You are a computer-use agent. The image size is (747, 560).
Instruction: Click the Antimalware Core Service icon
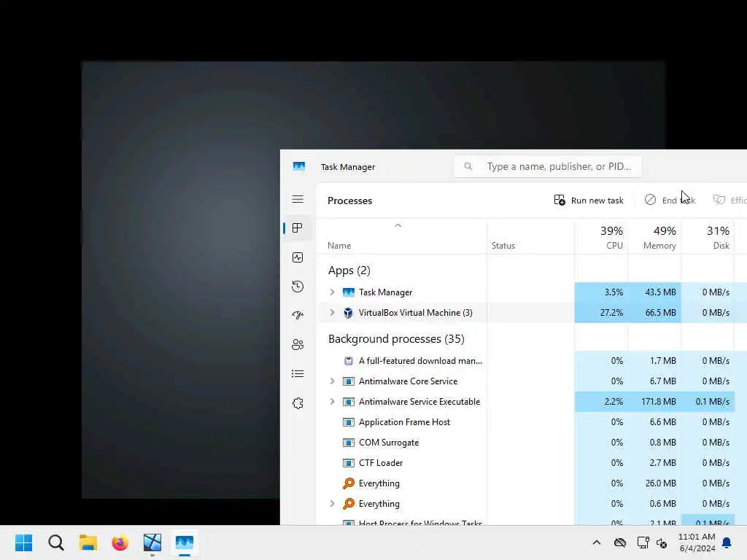tap(349, 381)
